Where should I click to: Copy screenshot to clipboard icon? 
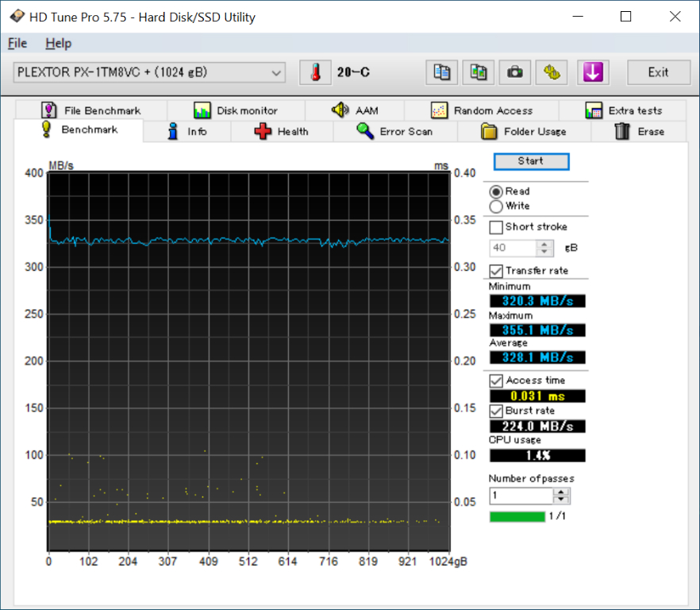[x=478, y=72]
